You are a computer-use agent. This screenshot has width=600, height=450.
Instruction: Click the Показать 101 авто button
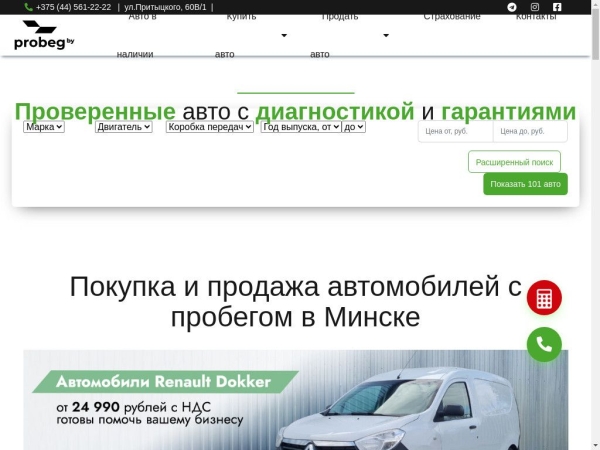click(x=525, y=184)
